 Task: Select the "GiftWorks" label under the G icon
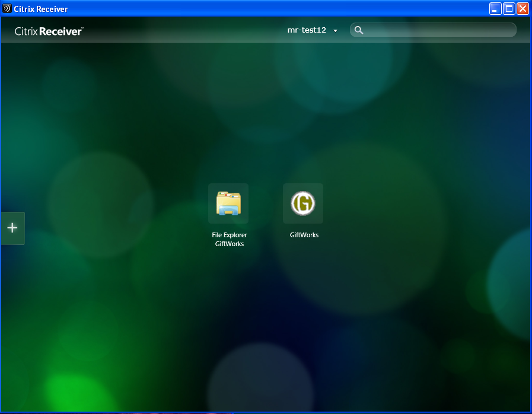(304, 235)
